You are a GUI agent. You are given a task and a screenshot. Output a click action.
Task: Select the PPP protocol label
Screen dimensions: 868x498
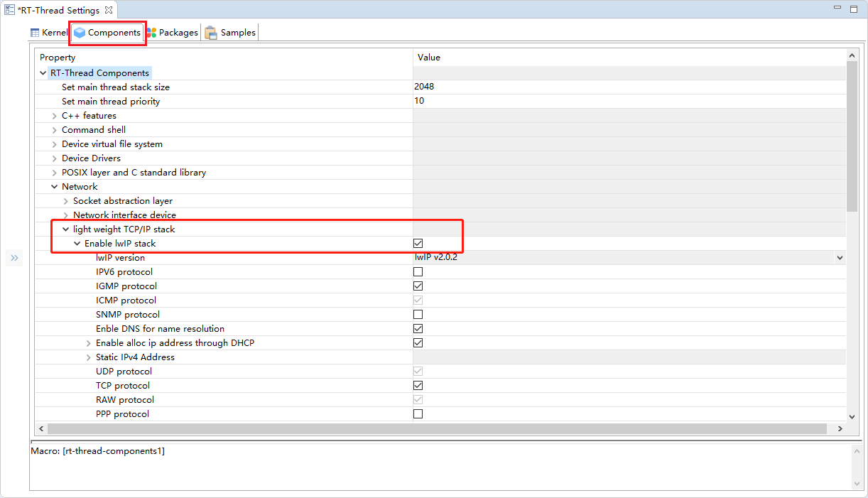point(122,414)
